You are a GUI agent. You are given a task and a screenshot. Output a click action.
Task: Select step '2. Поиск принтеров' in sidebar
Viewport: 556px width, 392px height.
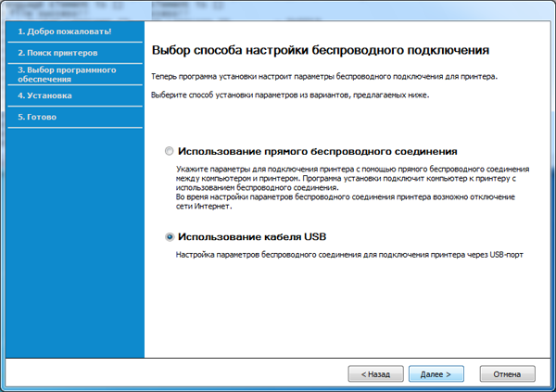point(57,53)
